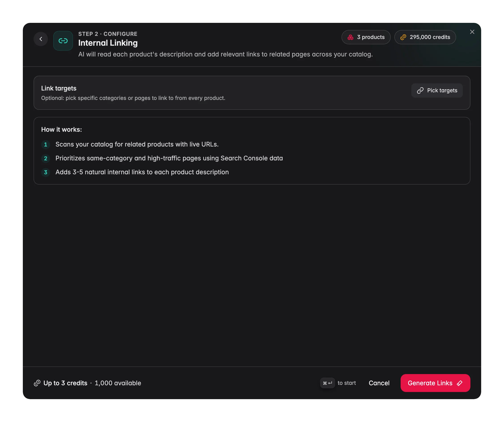Click step 2 'Prioritizes same-category' text
The image size is (504, 422).
[x=169, y=158]
